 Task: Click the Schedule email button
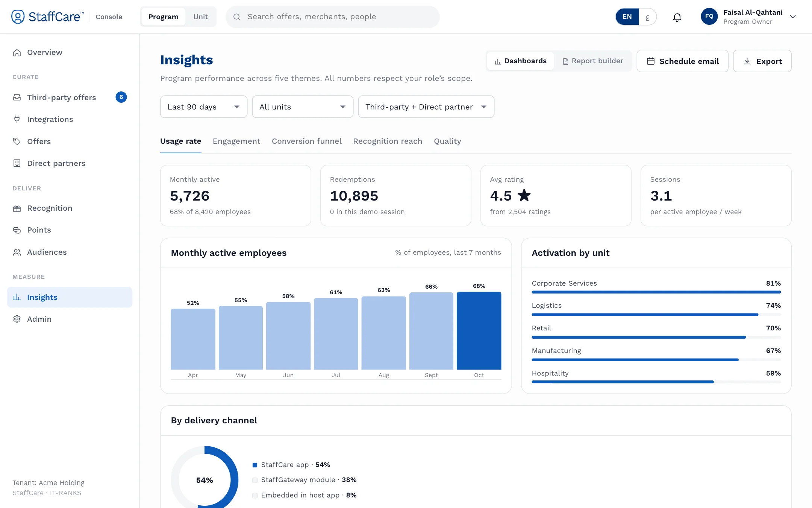coord(682,61)
